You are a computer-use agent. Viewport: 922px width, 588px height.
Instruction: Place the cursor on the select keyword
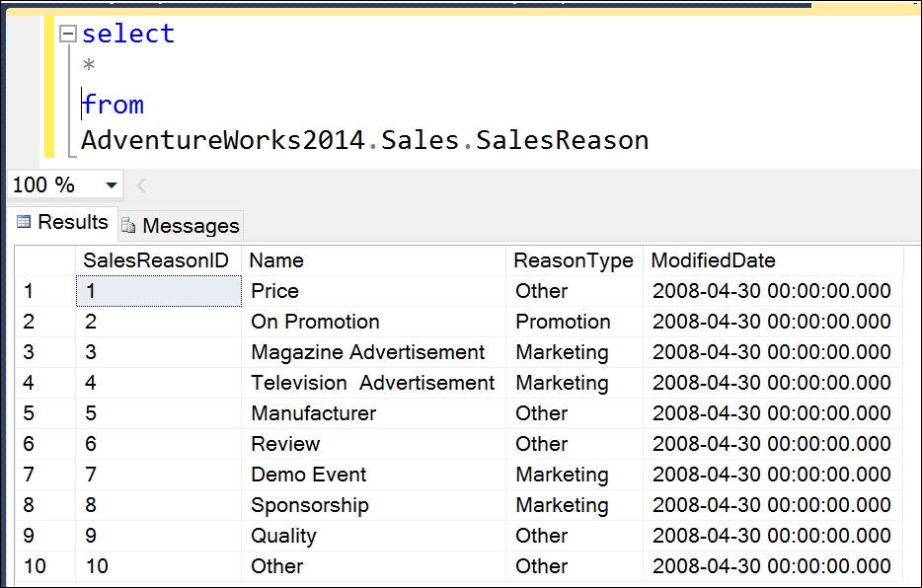pyautogui.click(x=128, y=34)
